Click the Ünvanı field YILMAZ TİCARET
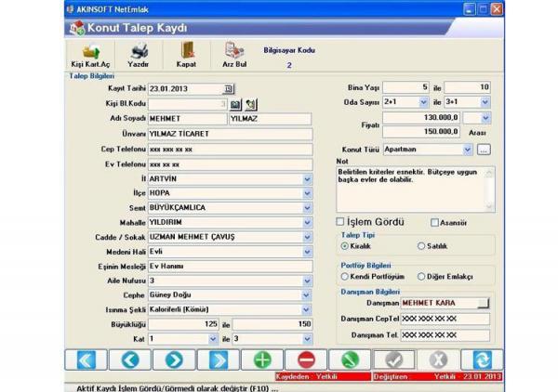558x392 pixels. coord(231,134)
